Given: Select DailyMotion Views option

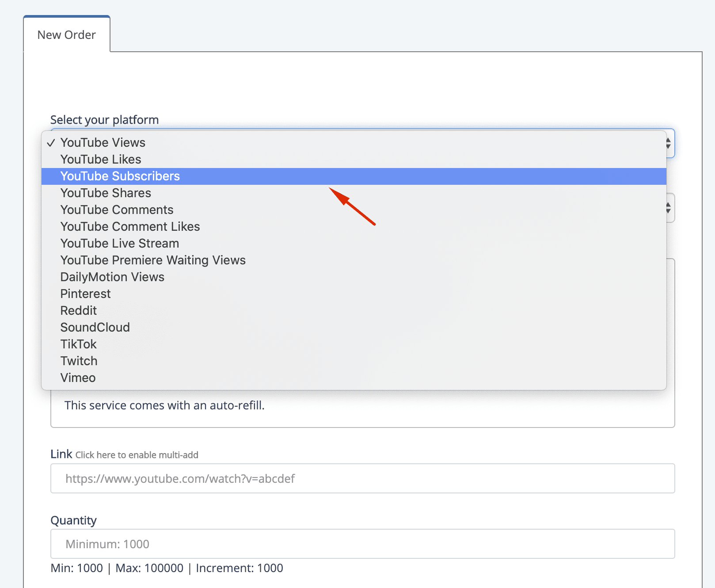Looking at the screenshot, I should 354,277.
